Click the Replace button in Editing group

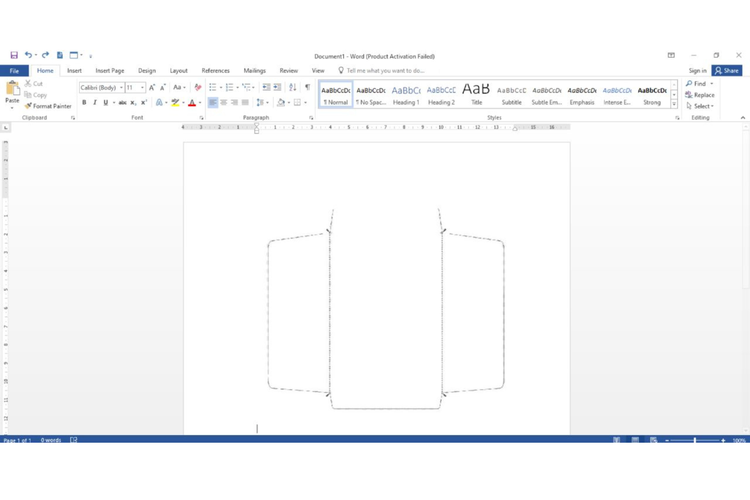701,95
